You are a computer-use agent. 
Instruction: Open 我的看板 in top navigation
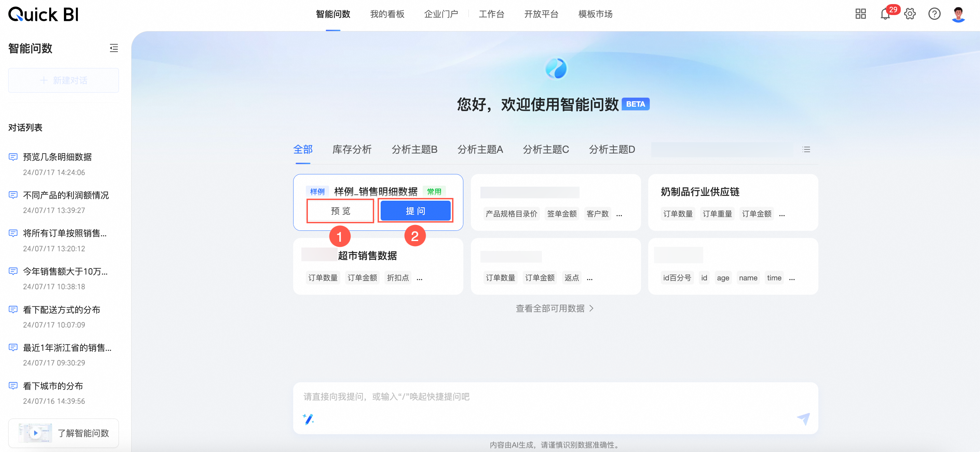387,14
